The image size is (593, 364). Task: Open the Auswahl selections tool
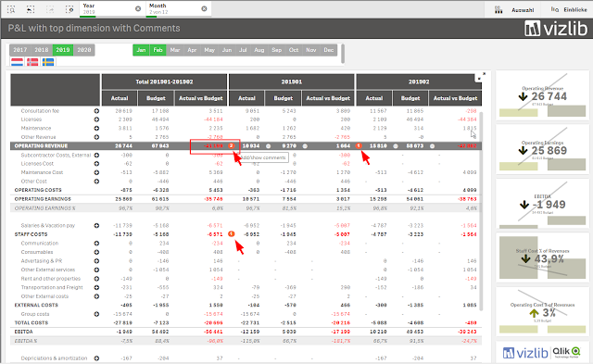point(514,10)
